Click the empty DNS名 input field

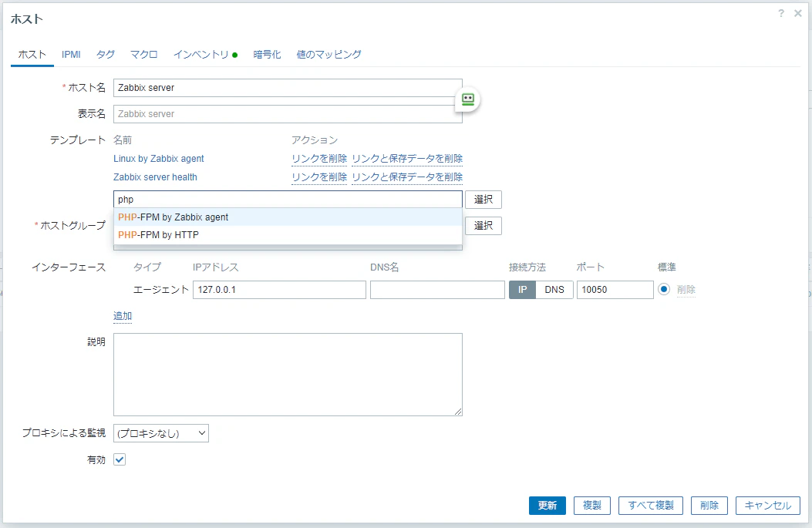point(437,290)
